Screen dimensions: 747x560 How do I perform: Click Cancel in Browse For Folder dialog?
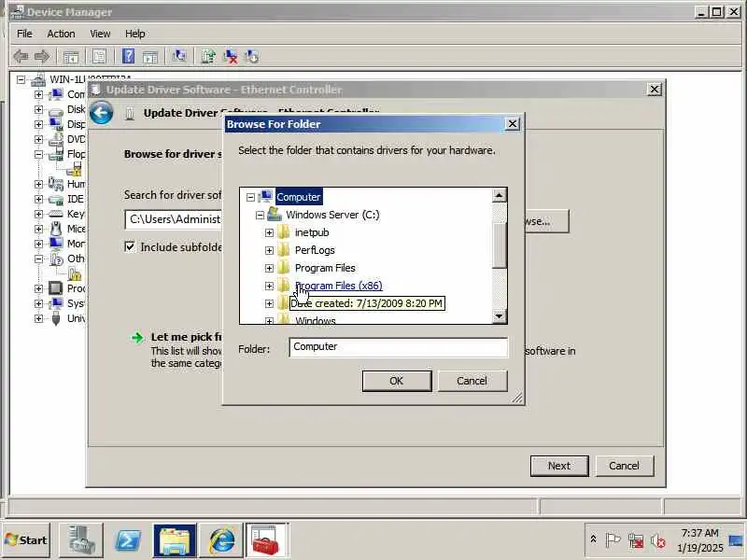472,381
